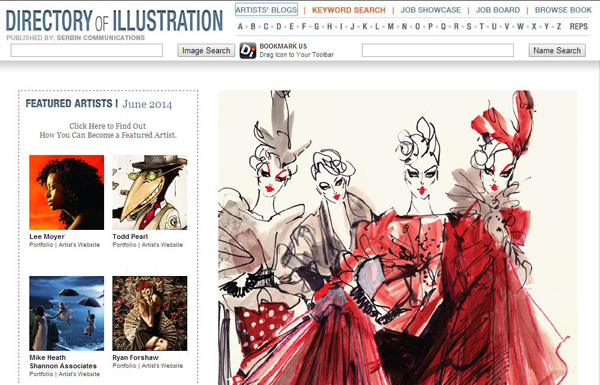Open the Keyword Search menu item
This screenshot has height=385, width=600.
point(349,10)
